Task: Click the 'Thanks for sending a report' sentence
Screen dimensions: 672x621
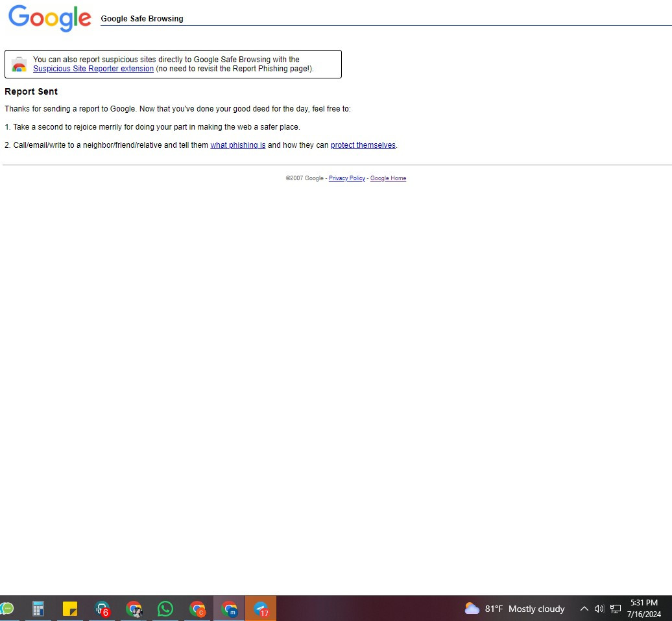Action: click(x=178, y=109)
